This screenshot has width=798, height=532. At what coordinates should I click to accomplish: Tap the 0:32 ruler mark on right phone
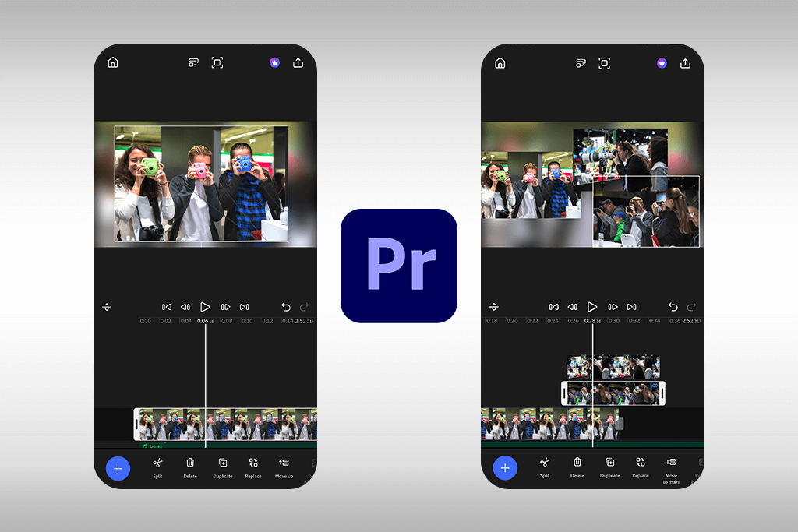[634, 321]
